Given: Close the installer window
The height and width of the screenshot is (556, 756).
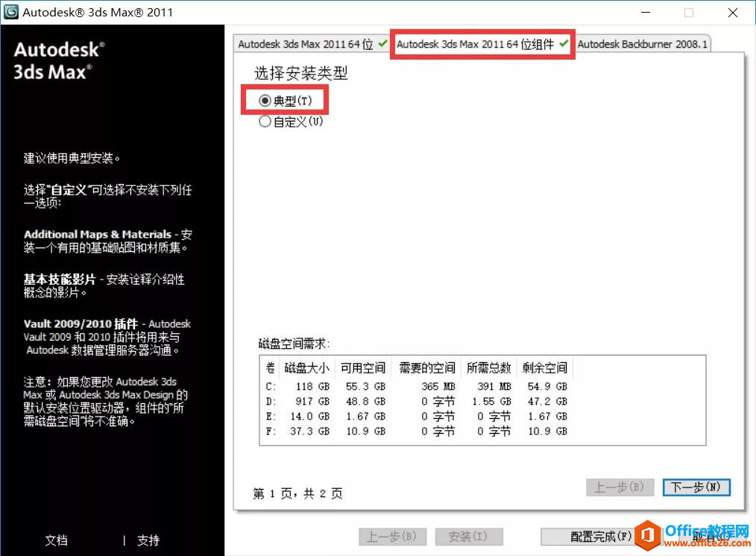Looking at the screenshot, I should [x=732, y=13].
